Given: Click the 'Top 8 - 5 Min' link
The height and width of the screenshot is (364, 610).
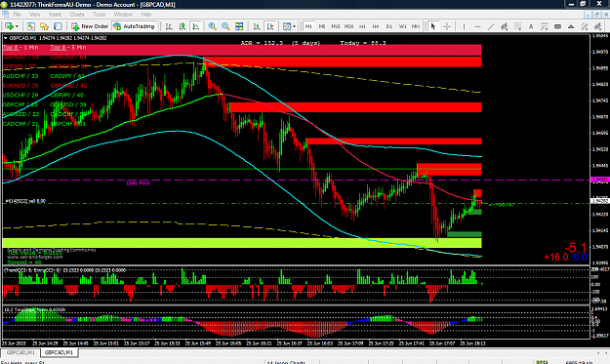Looking at the screenshot, I should coord(68,48).
